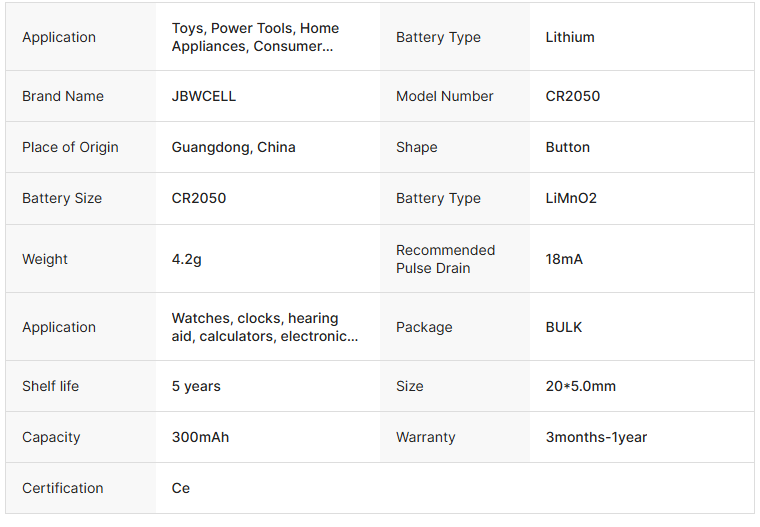760x527 pixels.
Task: Click the truncated "Toys, Power Tools" application text
Action: point(255,37)
